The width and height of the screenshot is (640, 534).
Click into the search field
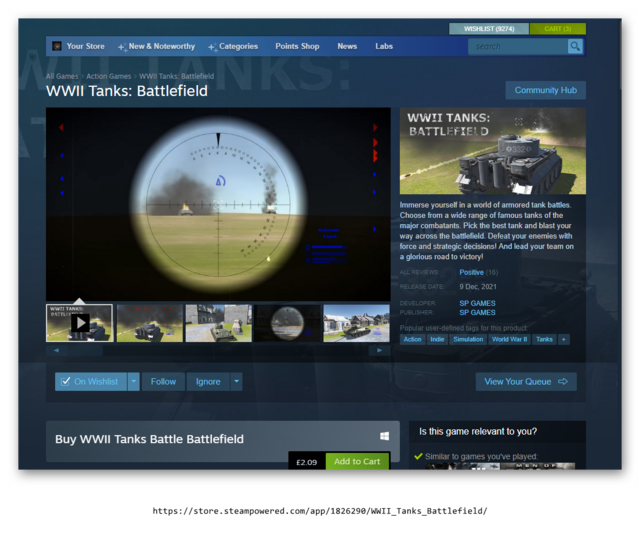[518, 47]
